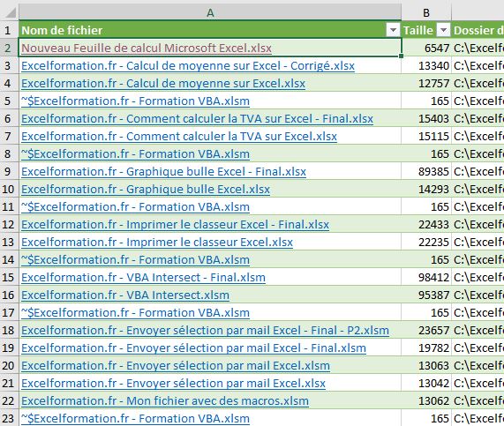Screen dimensions: 504x426
Task: Open VBA Intersect.xlsm link in row 16
Action: (x=125, y=295)
